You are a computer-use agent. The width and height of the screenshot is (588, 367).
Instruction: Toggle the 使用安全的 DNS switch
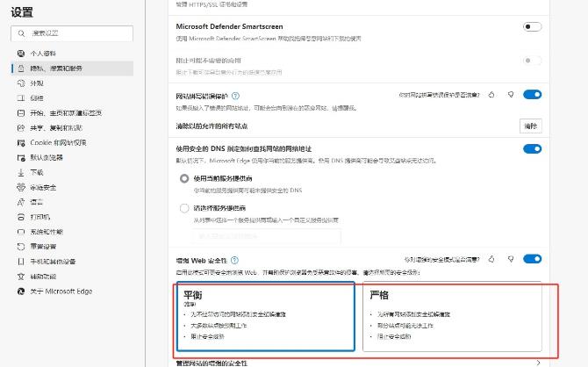coord(532,149)
